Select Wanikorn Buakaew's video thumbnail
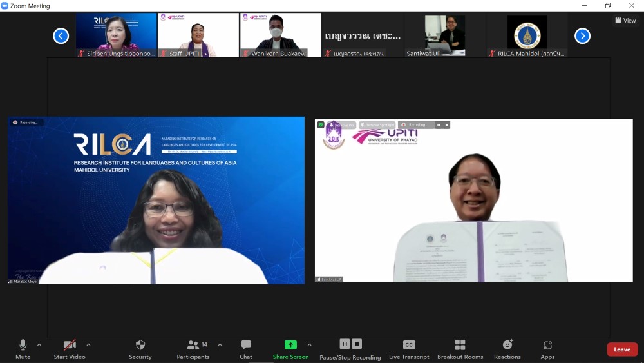 click(280, 35)
